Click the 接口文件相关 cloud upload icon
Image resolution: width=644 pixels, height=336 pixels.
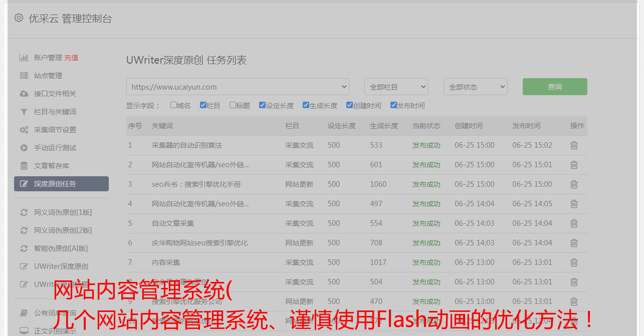(x=24, y=94)
